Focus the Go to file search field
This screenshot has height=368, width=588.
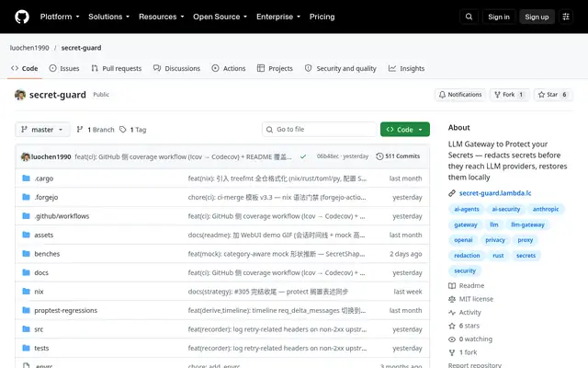(x=319, y=130)
